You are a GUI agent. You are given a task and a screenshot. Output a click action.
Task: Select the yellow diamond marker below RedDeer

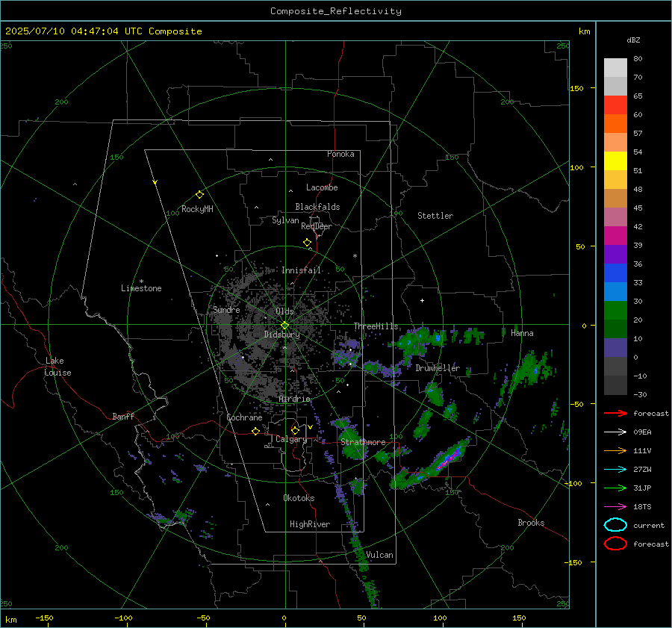coord(307,243)
